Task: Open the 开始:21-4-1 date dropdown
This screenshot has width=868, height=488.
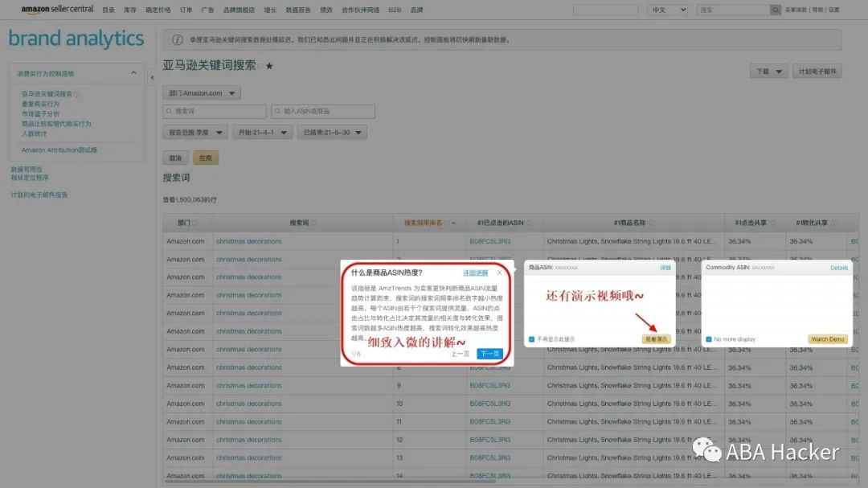Action: coord(262,133)
